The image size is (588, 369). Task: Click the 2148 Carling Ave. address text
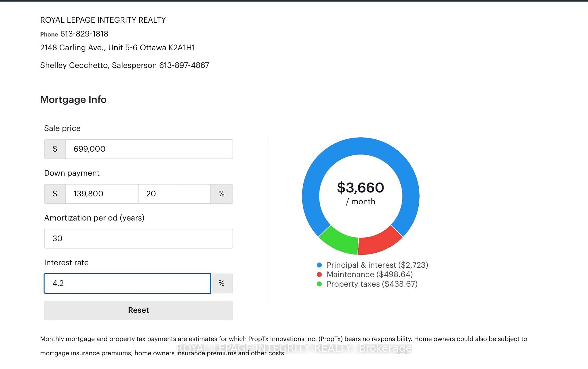point(117,48)
